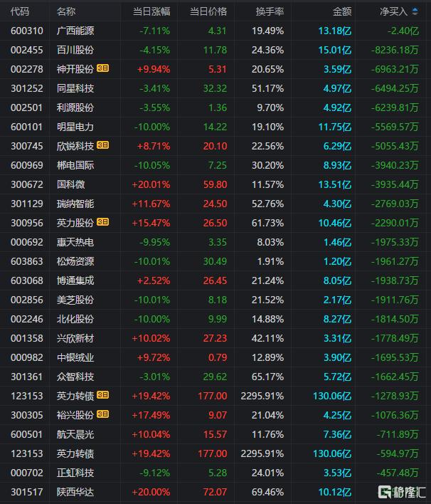The width and height of the screenshot is (431, 504).
Task: Click price 1.36 of 利源股份
Action: (218, 107)
